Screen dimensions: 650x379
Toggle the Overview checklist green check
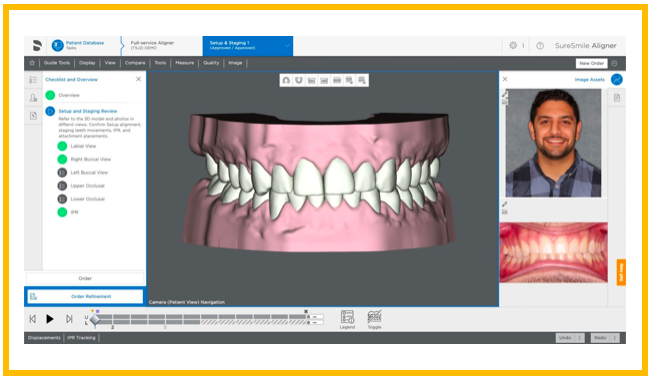point(50,95)
